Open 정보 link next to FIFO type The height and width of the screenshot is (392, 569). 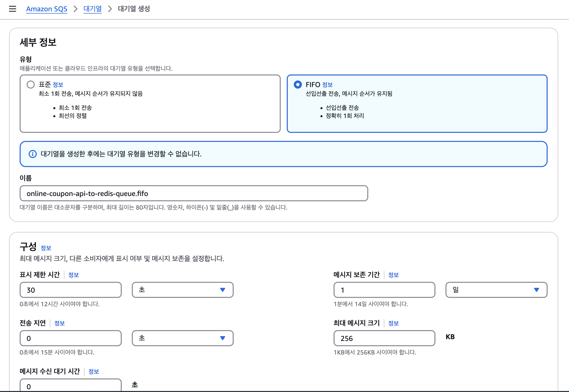[327, 85]
